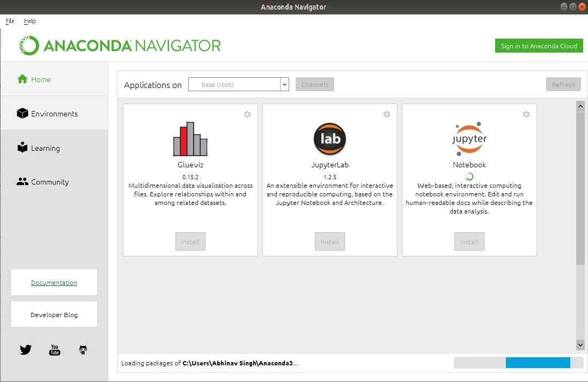Image resolution: width=588 pixels, height=382 pixels.
Task: Install JupyterLab
Action: pos(329,242)
